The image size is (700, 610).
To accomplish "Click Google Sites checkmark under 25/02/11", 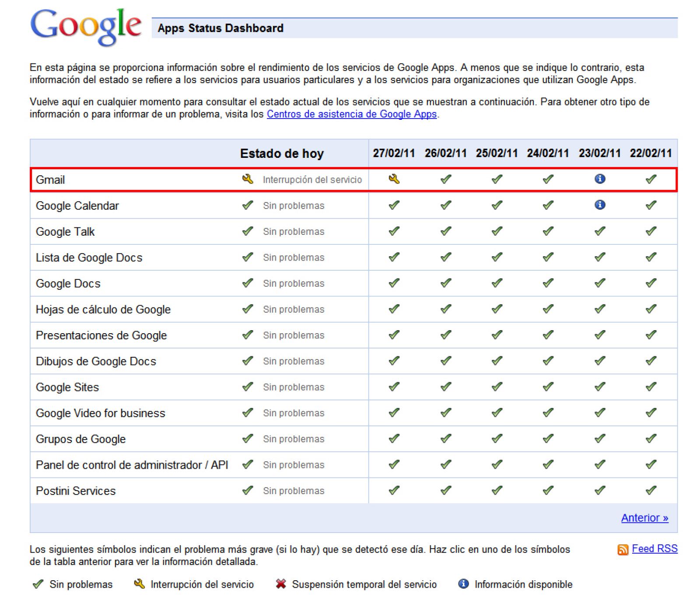I will click(x=496, y=387).
